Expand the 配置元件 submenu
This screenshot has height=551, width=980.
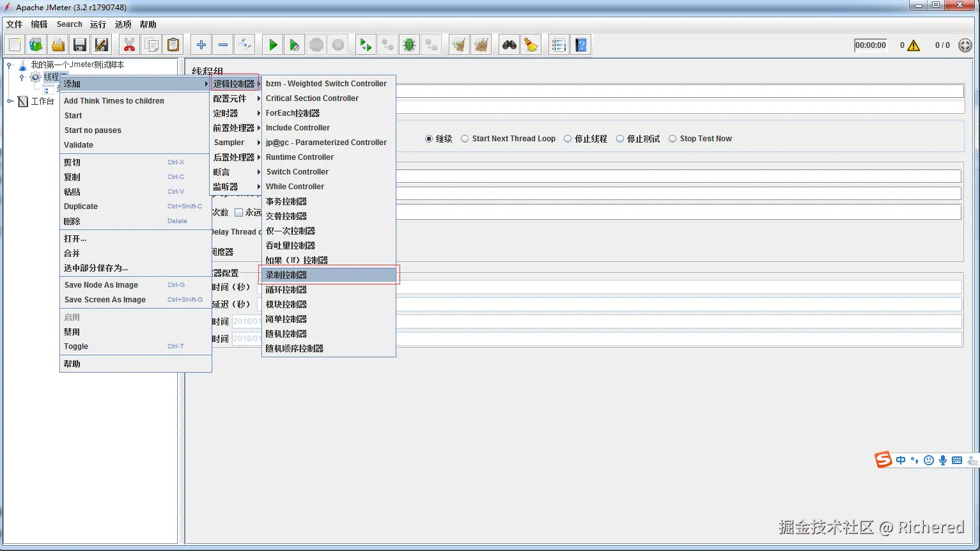(x=237, y=98)
